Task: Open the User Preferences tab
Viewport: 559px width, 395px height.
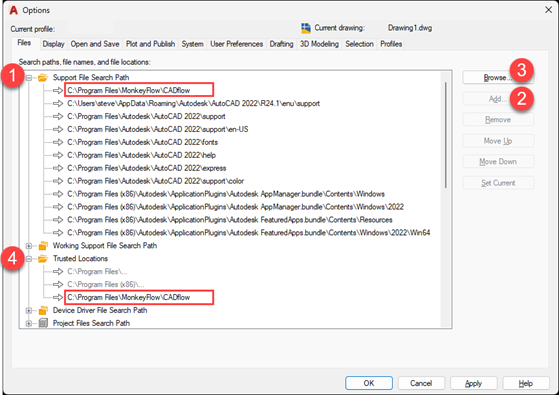Action: [236, 44]
